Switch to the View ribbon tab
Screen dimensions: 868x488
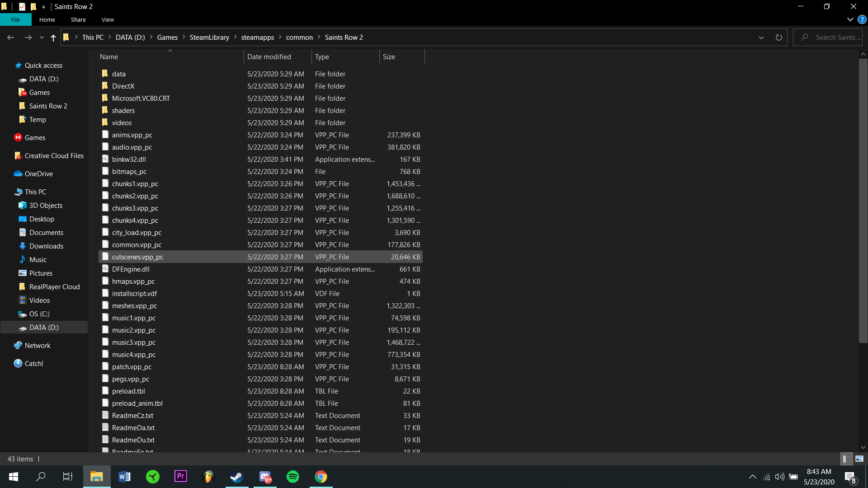(108, 19)
